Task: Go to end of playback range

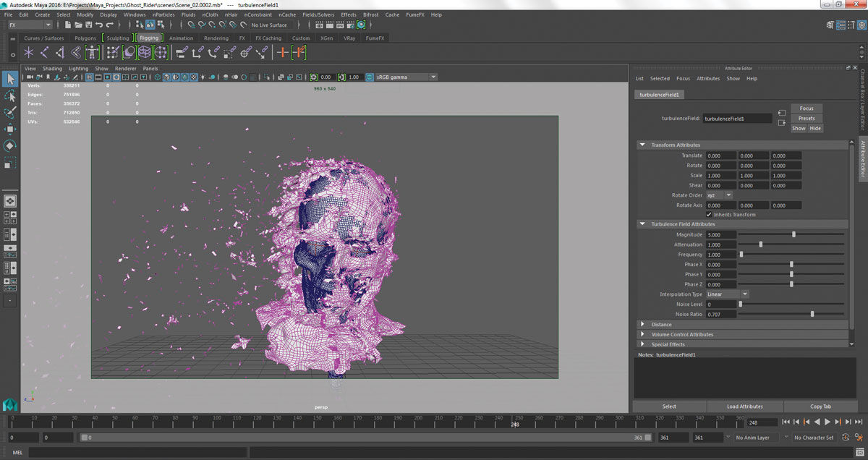Action: pyautogui.click(x=859, y=422)
